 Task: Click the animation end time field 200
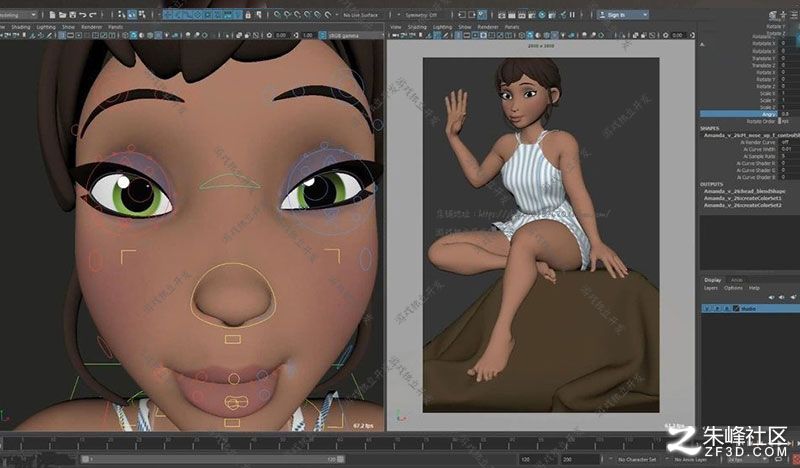(x=580, y=459)
